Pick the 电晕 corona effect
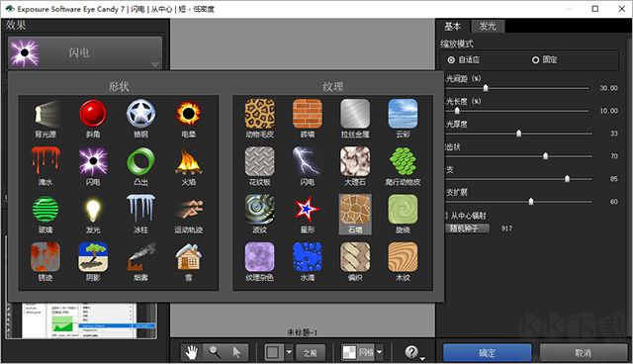 pos(188,119)
